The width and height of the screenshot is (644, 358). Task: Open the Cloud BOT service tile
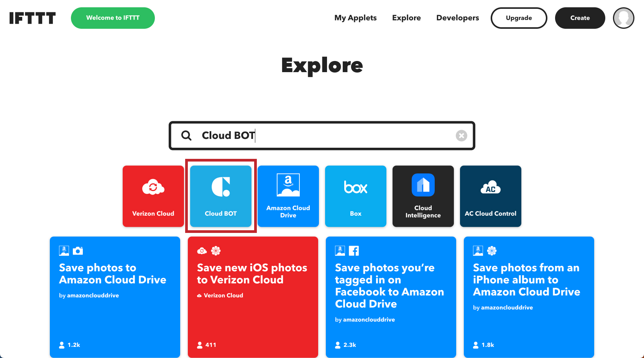click(221, 196)
